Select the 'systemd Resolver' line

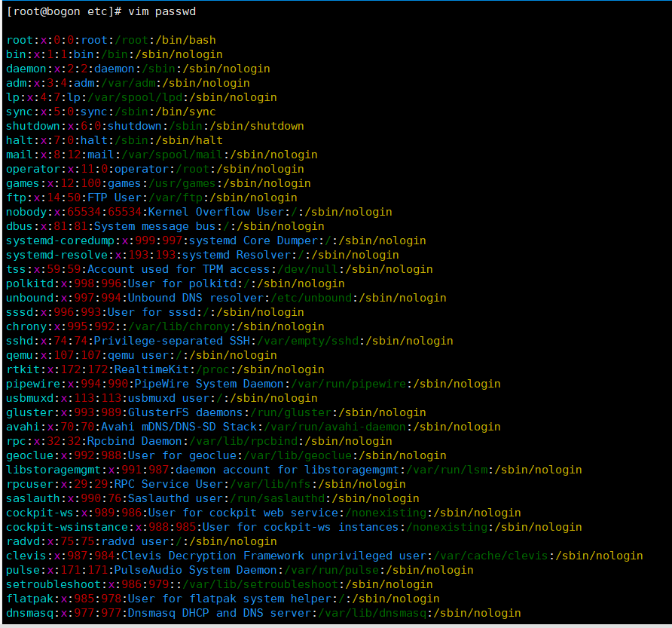[203, 256]
